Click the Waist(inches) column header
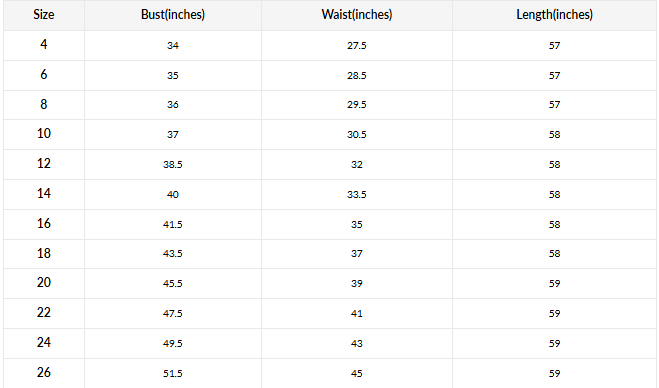The image size is (659, 388). pyautogui.click(x=357, y=15)
